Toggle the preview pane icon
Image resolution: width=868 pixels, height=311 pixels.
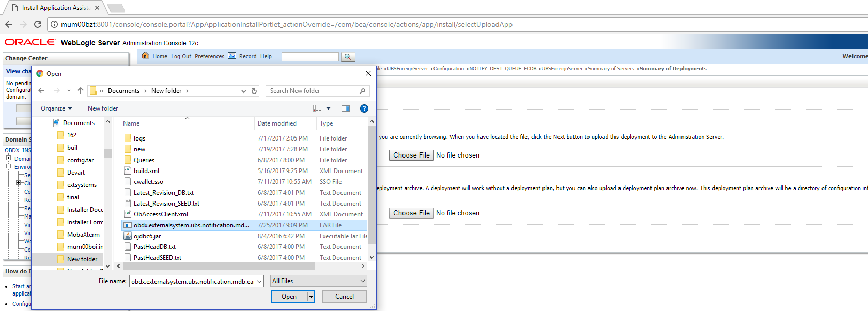(x=346, y=108)
